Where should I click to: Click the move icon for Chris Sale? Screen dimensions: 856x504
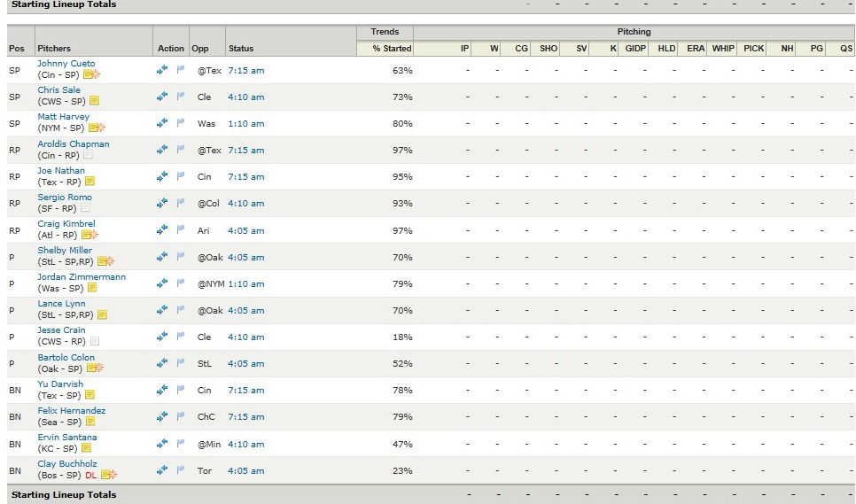click(x=162, y=97)
